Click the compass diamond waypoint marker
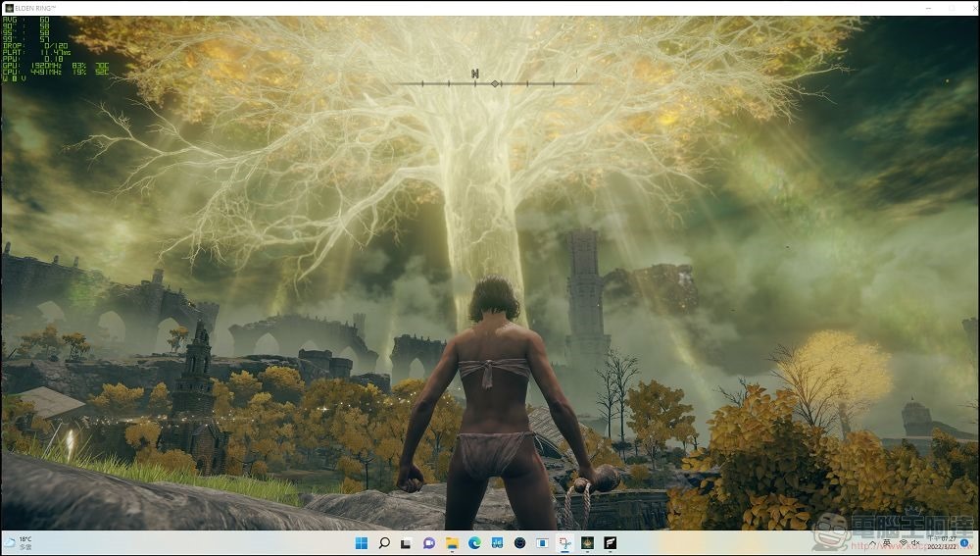Image resolution: width=980 pixels, height=556 pixels. point(494,83)
